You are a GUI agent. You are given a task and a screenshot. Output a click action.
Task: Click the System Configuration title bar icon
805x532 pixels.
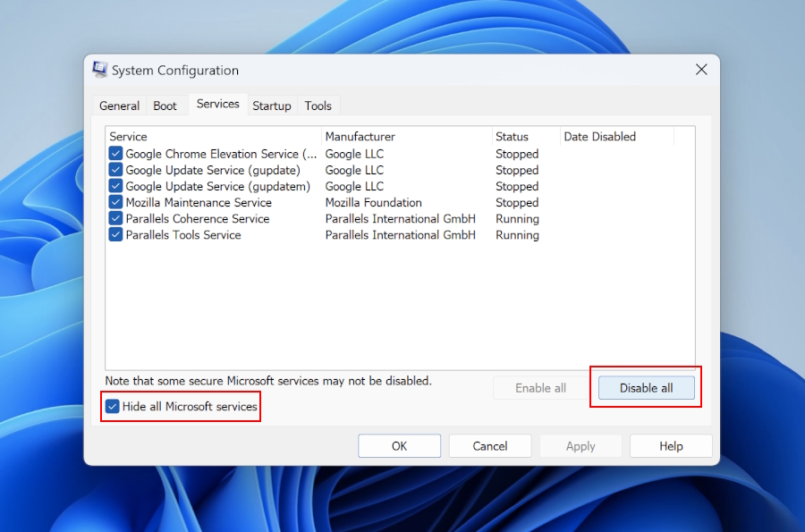[98, 69]
